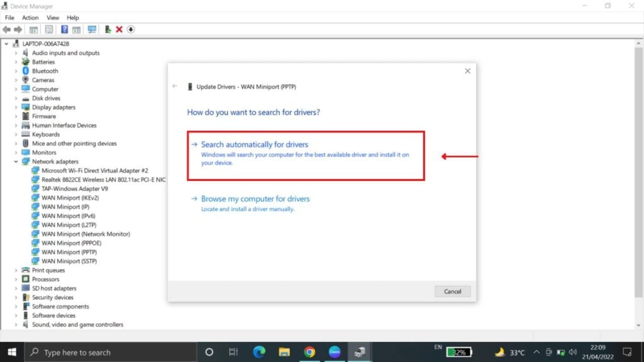Open the File menu

9,18
